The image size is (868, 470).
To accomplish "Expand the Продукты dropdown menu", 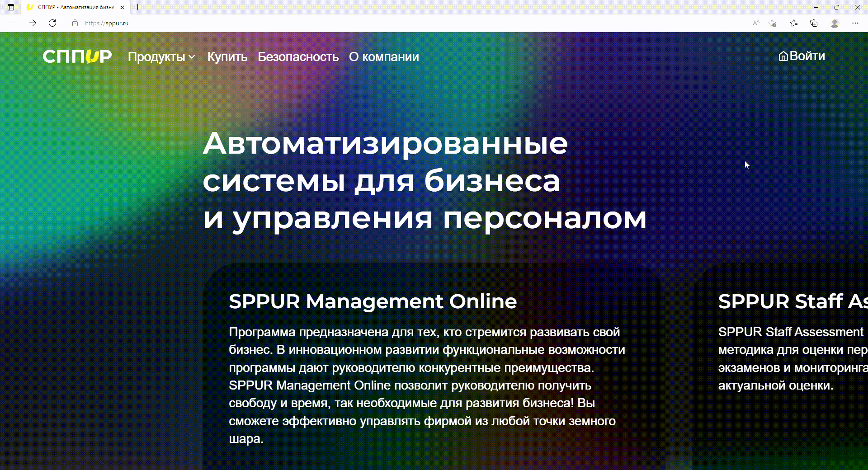I will pos(161,57).
